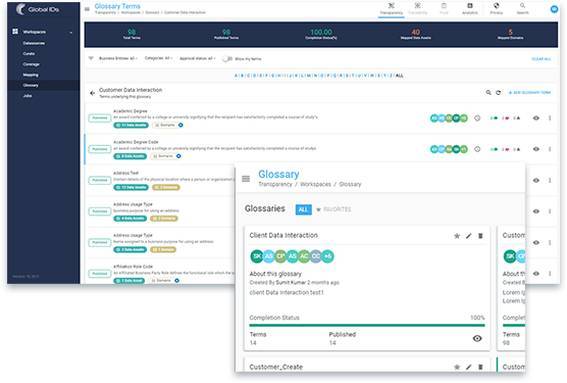Edit the Customer_Create glossary with pencil icon
Screen dimensions: 567x383
click(469, 367)
